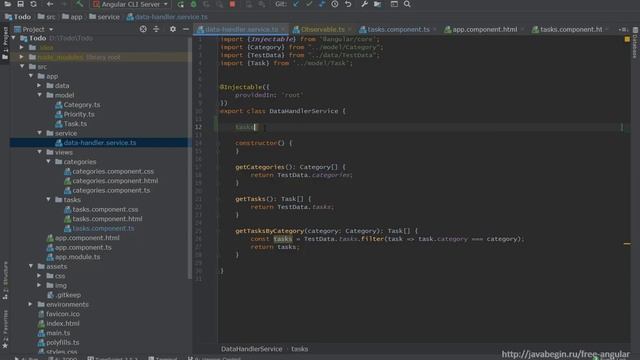
Task: Open the Structure tool window stripe
Action: (5, 280)
